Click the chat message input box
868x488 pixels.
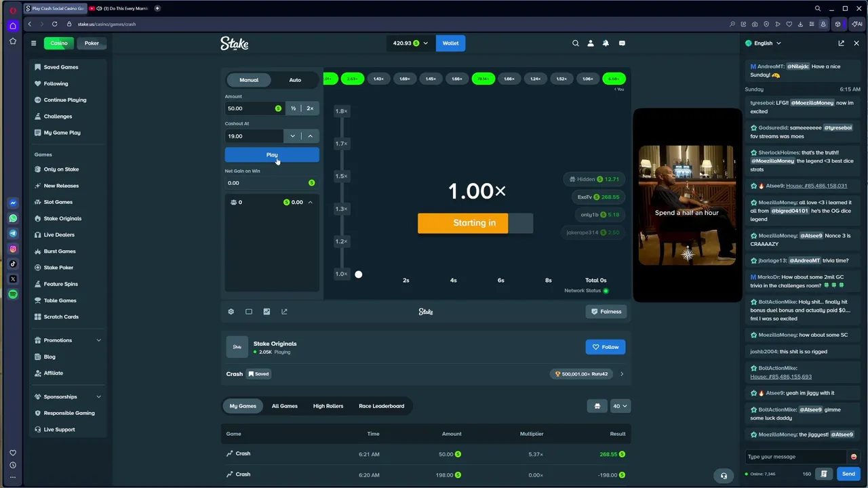[x=796, y=457]
